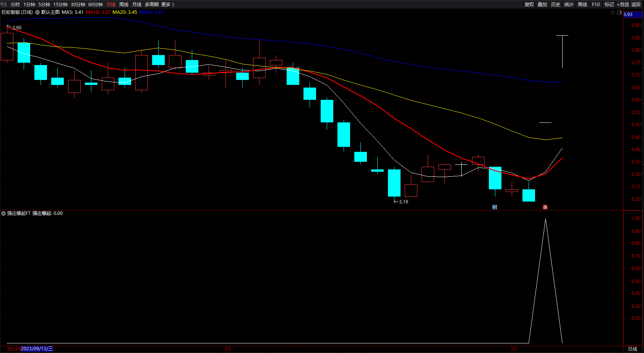Open the 更多 periods expander
The width and height of the screenshot is (644, 353).
[x=168, y=5]
